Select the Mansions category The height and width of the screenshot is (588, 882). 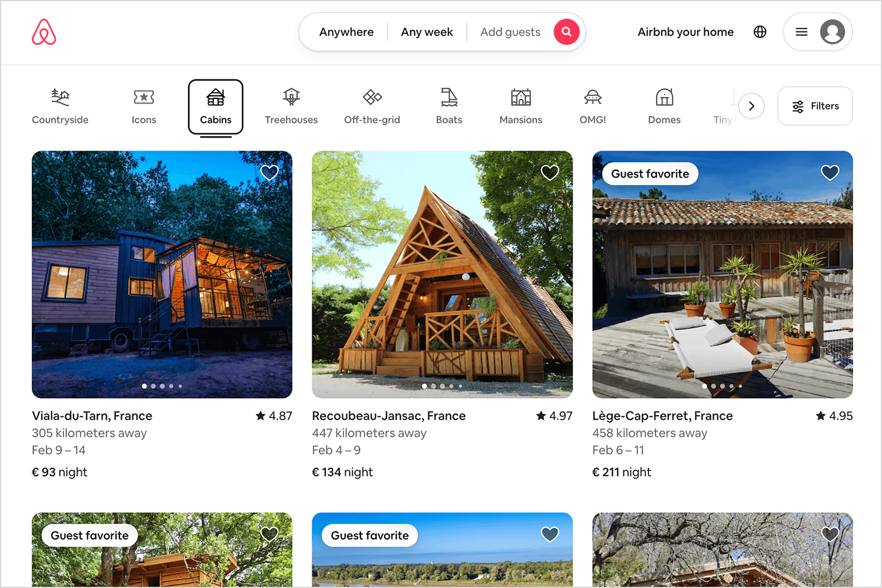pos(521,107)
